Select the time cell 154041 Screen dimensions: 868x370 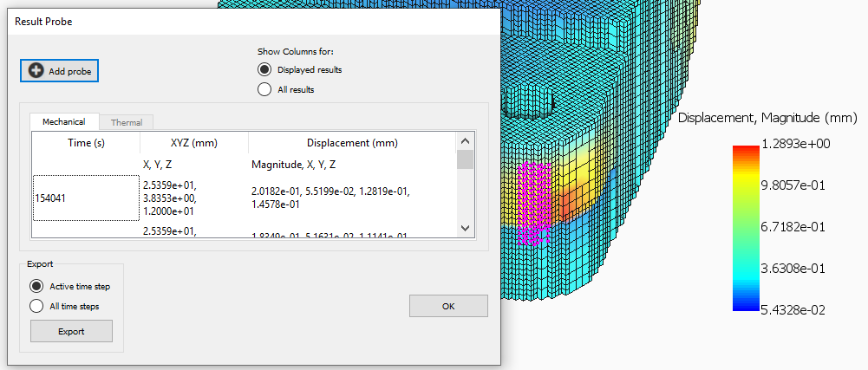click(86, 198)
